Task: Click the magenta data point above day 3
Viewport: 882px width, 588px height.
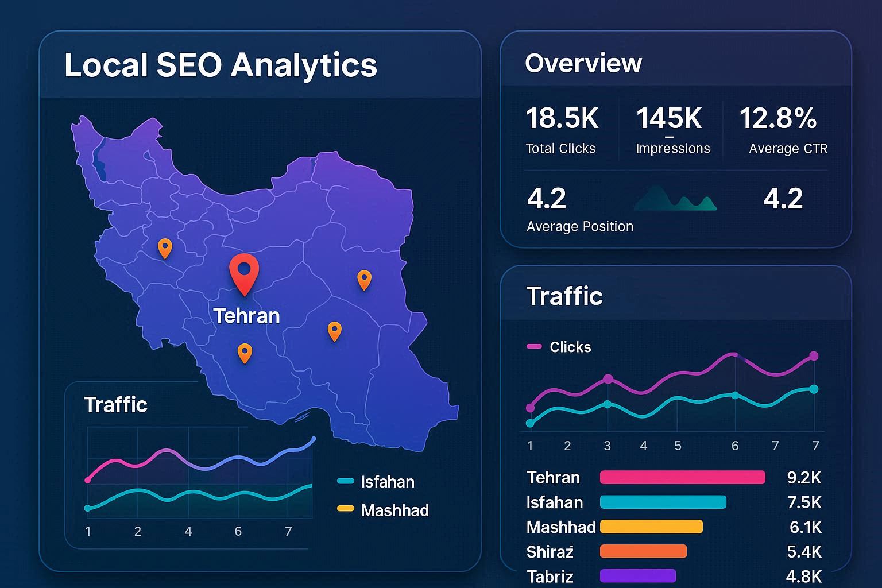Action: coord(608,379)
